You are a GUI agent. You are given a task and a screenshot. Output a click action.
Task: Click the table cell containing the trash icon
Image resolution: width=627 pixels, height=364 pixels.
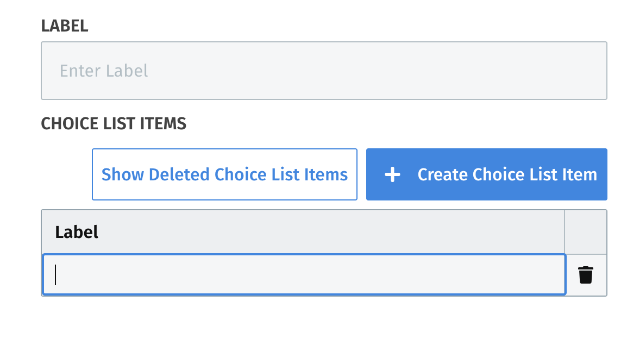pos(586,275)
